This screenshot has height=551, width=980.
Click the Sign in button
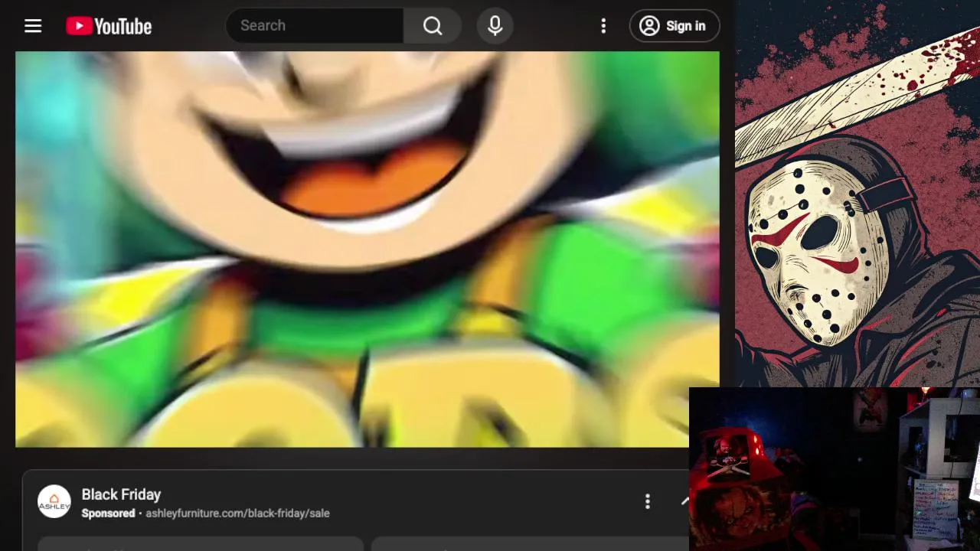coord(674,26)
